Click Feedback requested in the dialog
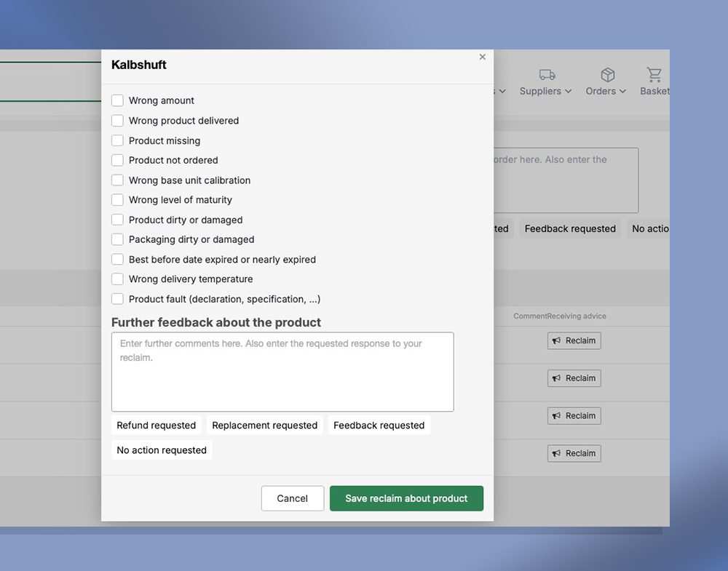Image resolution: width=728 pixels, height=571 pixels. tap(379, 426)
